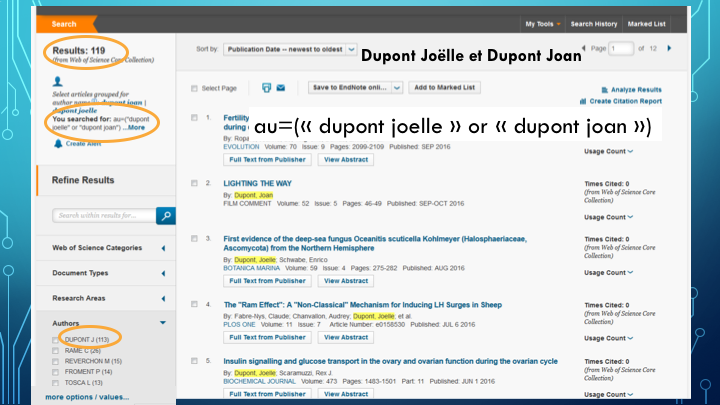
Task: Click the print icon in results toolbar
Action: point(266,88)
